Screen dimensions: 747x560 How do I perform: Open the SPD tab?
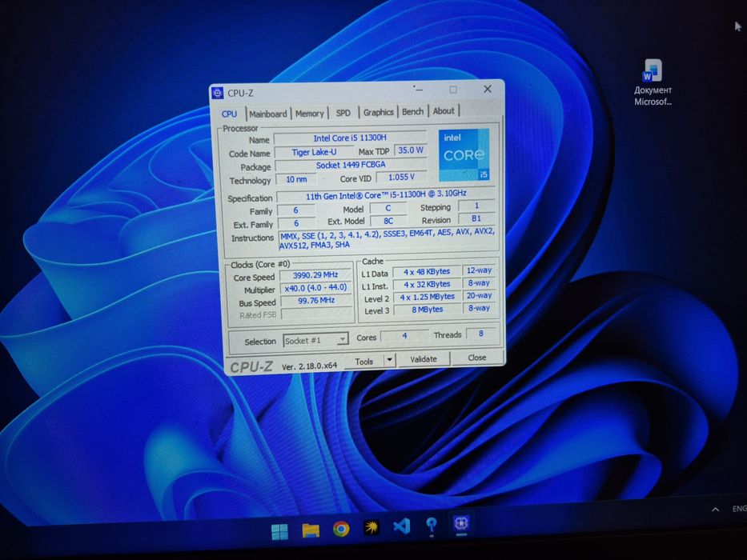pyautogui.click(x=343, y=113)
